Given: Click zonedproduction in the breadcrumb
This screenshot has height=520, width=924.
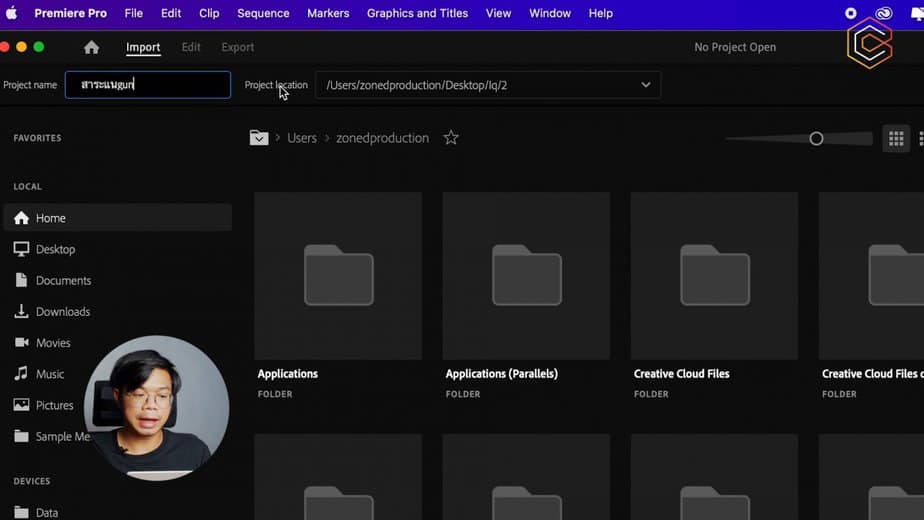Looking at the screenshot, I should point(382,137).
